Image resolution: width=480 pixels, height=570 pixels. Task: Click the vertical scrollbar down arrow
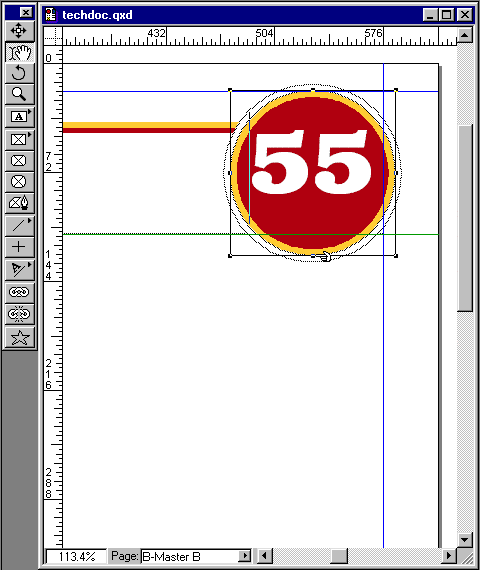(465, 539)
